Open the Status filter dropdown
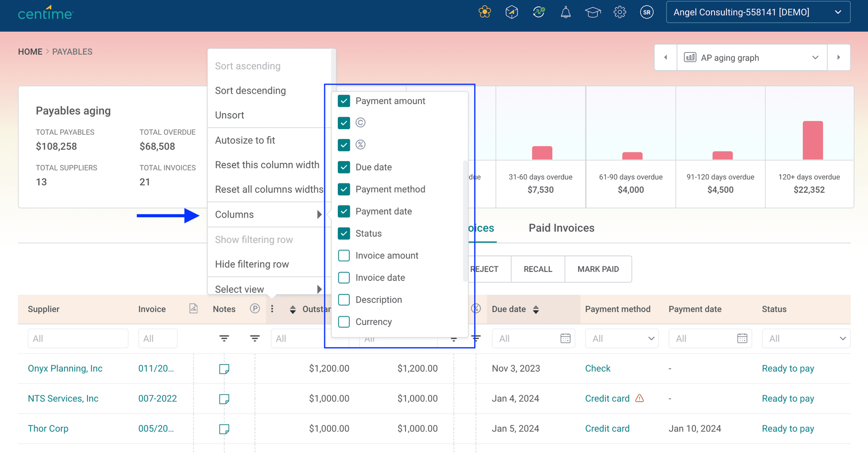 coord(806,338)
